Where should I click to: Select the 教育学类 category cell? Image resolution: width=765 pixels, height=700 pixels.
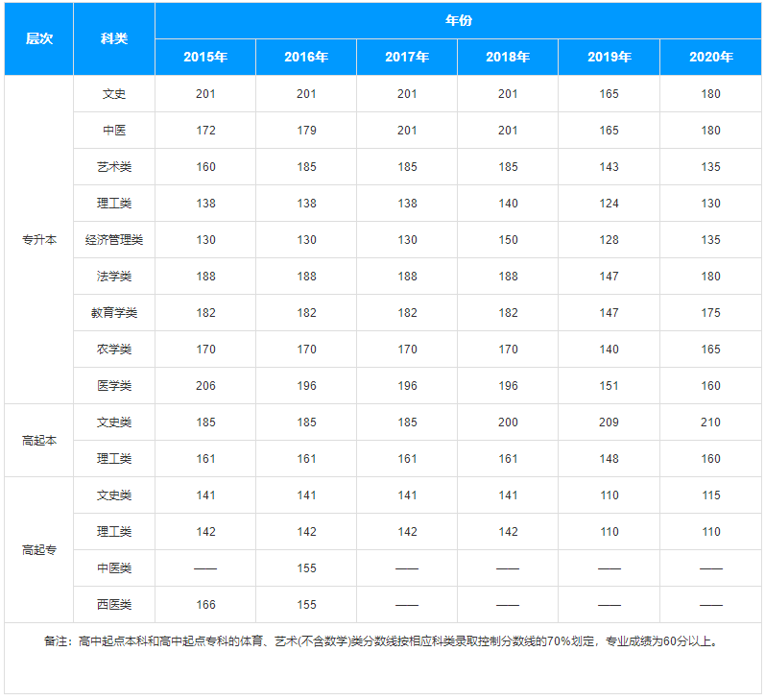click(113, 313)
